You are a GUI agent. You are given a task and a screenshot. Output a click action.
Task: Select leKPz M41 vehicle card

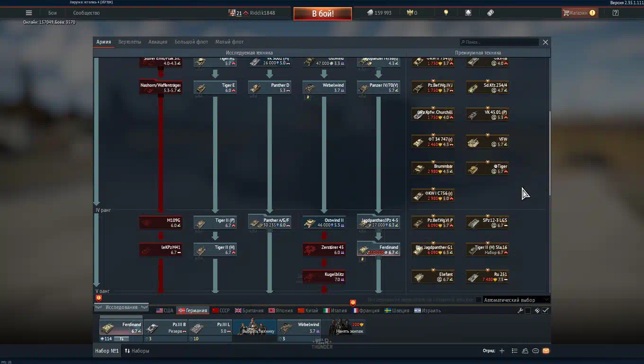click(x=161, y=250)
